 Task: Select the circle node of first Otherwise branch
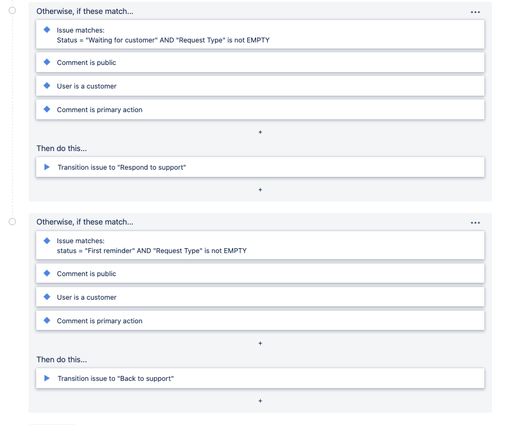[x=12, y=10]
